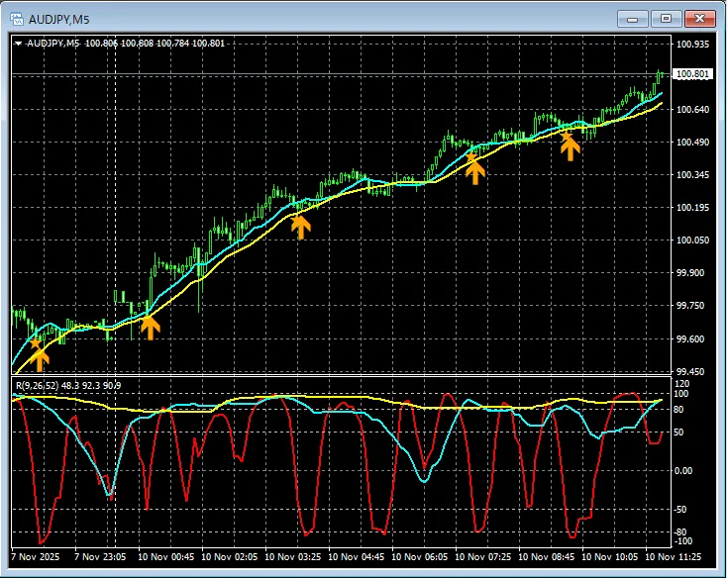Click the 120 level on indicator scale

tap(682, 384)
